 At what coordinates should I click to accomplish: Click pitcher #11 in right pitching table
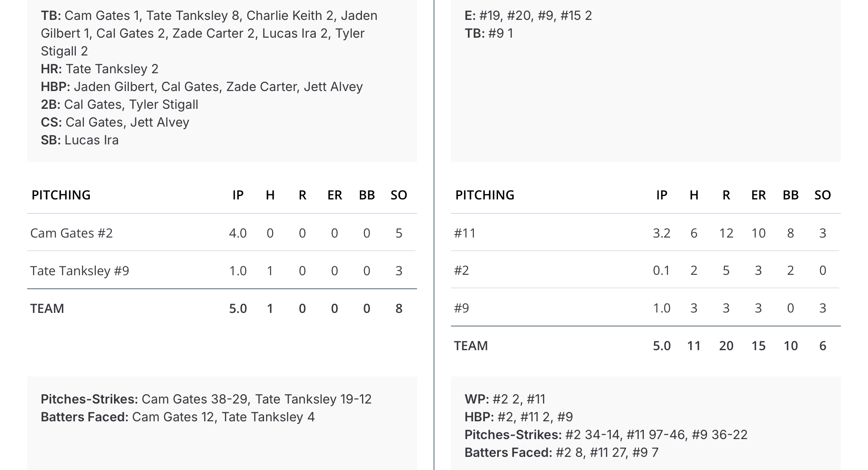click(465, 233)
